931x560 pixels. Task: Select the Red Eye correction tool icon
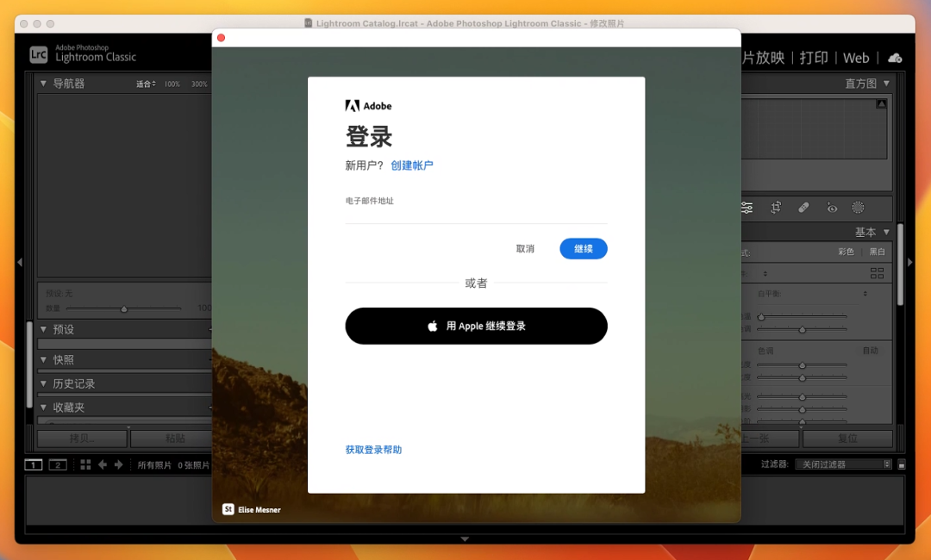tap(832, 208)
